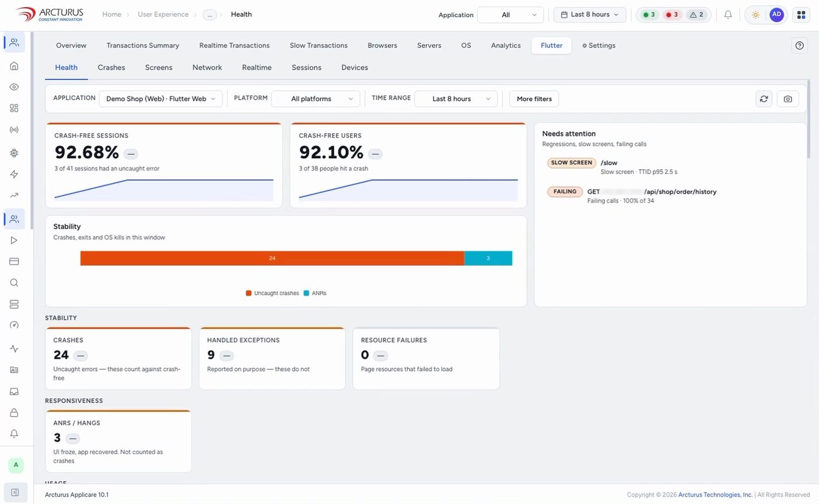Click the orange 24 segment of Stability bar
Image resolution: width=819 pixels, height=504 pixels.
pyautogui.click(x=272, y=258)
